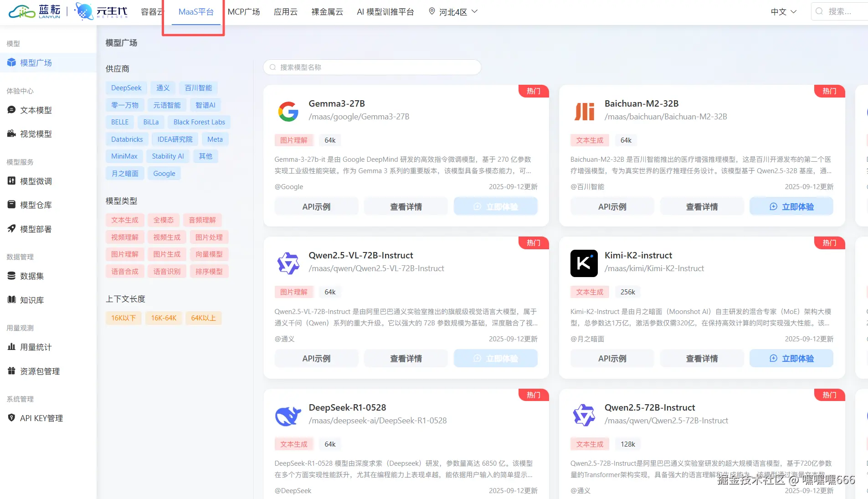Screen dimensions: 868x499
Task: Open the 应用云 tab
Action: tap(286, 12)
